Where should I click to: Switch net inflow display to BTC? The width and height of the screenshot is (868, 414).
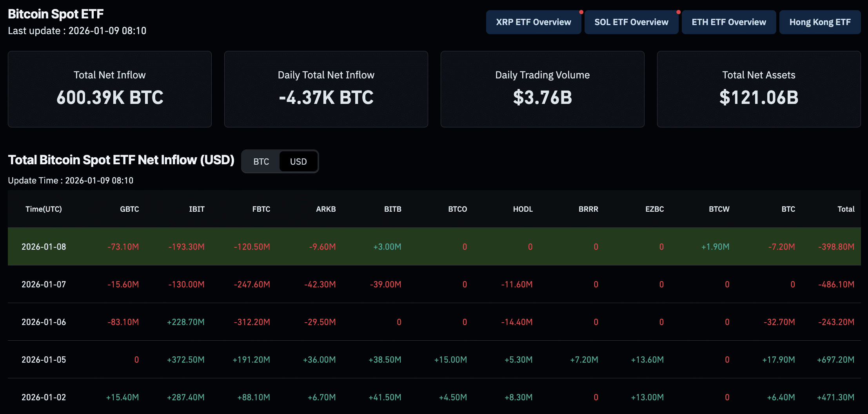(261, 161)
